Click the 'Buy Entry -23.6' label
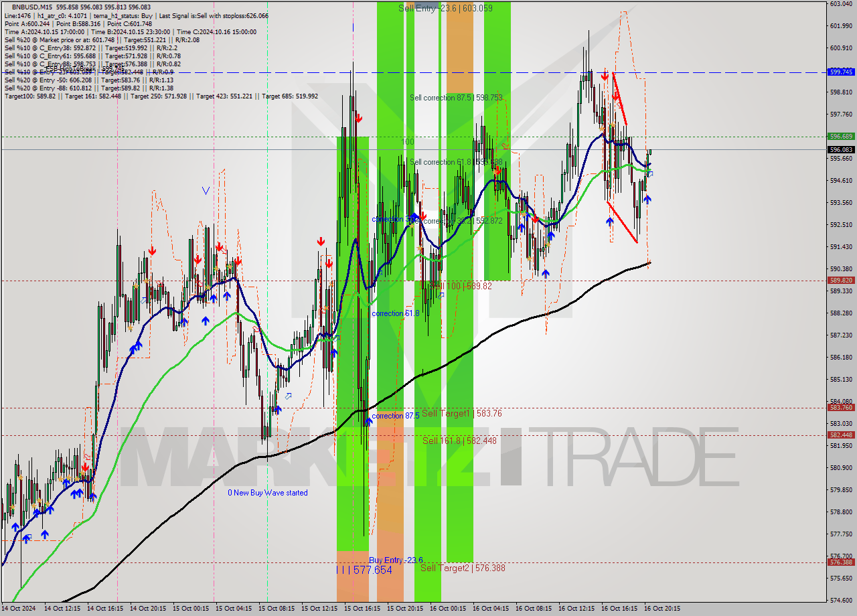The image size is (857, 616). pyautogui.click(x=396, y=560)
